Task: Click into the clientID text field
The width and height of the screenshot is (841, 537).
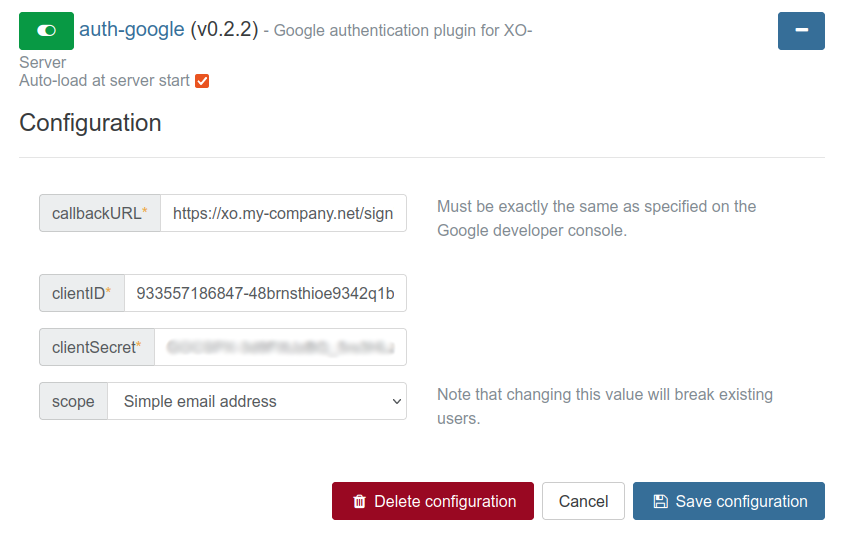Action: click(x=265, y=293)
